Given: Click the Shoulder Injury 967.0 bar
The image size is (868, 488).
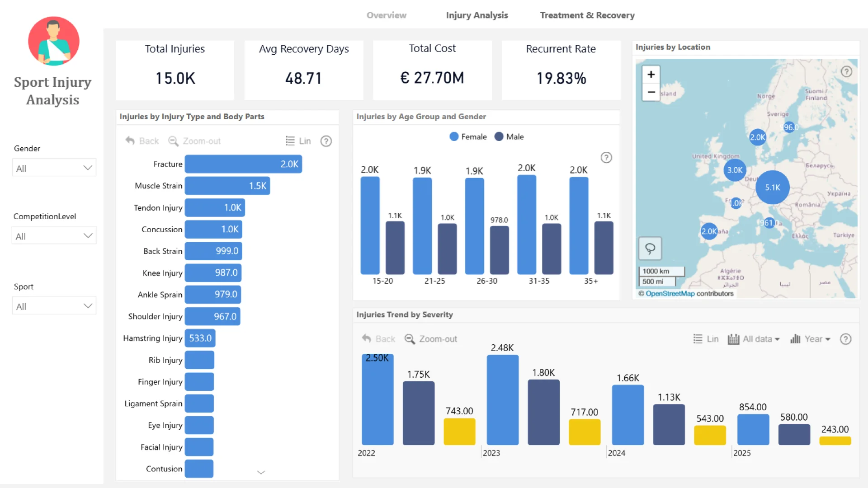Looking at the screenshot, I should 212,316.
